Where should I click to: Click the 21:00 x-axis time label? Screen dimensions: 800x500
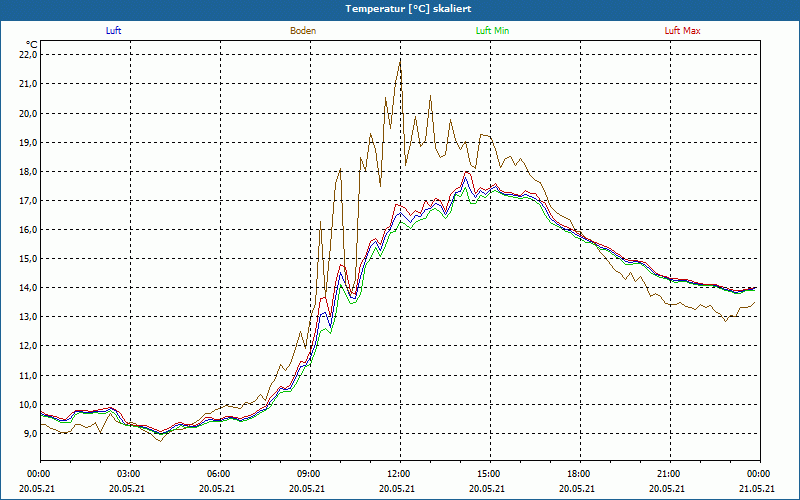(x=670, y=474)
